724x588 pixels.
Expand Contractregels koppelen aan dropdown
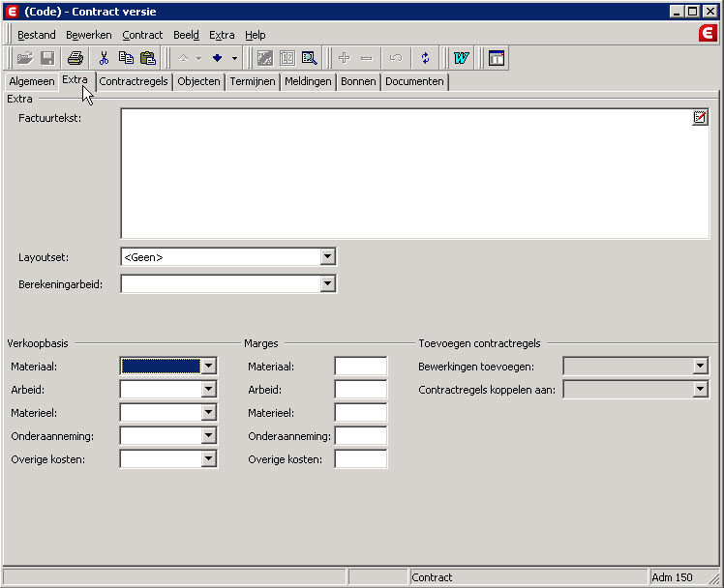point(700,389)
